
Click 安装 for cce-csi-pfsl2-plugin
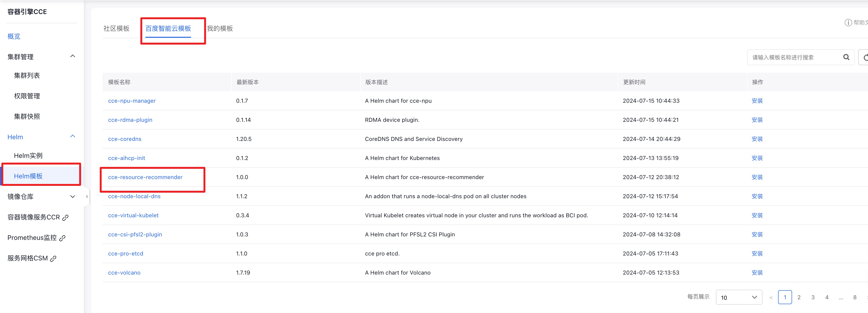coord(757,235)
